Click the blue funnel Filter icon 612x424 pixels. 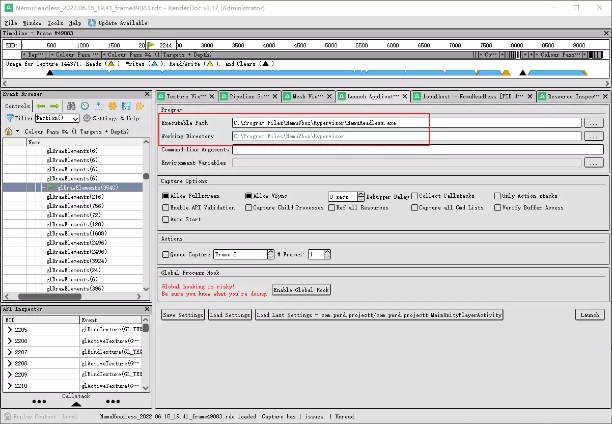[10, 118]
